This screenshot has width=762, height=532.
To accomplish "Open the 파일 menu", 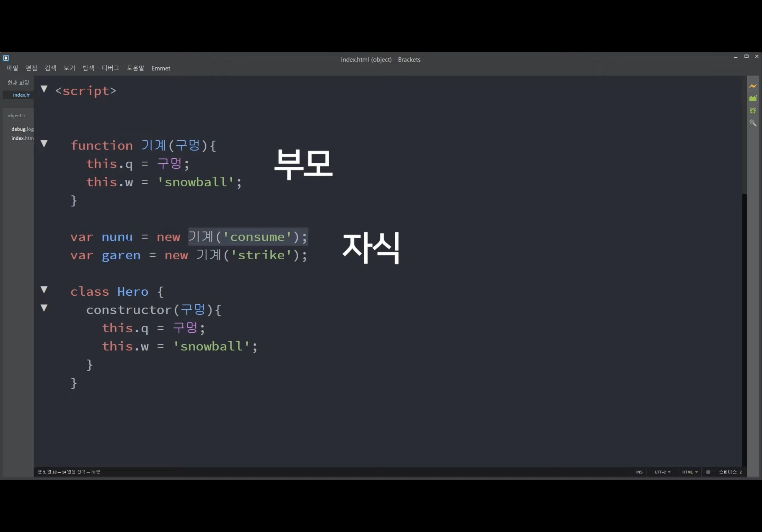I will tap(12, 68).
